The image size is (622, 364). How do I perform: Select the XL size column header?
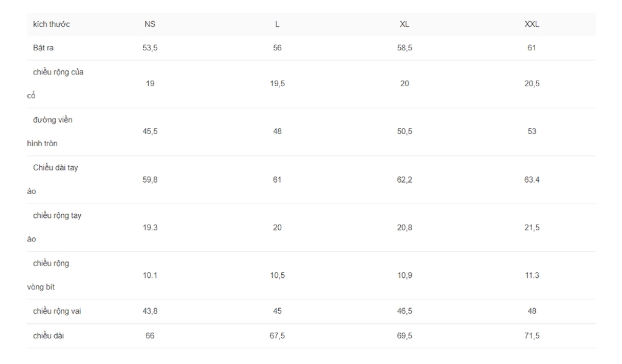(405, 24)
